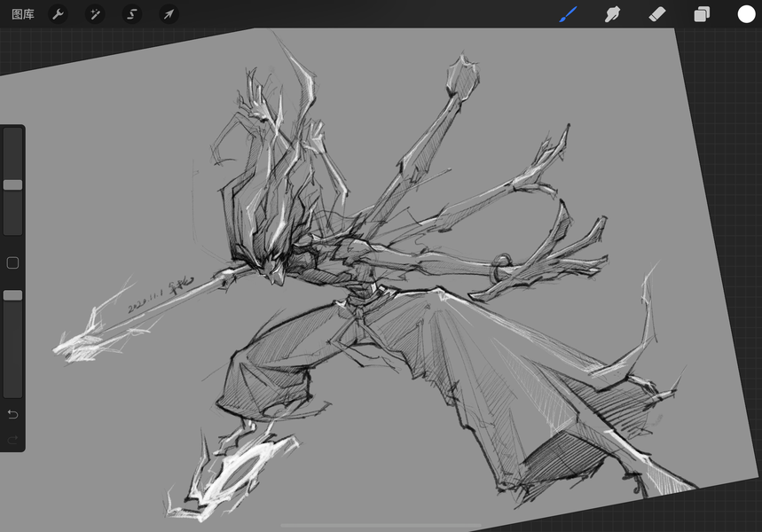Open the 图库 gallery
The height and width of the screenshot is (532, 762).
[23, 14]
